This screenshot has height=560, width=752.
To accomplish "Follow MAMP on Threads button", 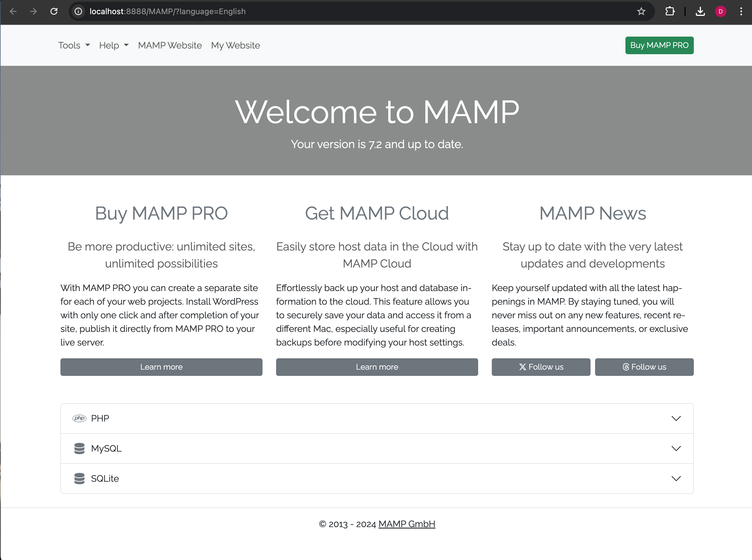I will pos(644,367).
